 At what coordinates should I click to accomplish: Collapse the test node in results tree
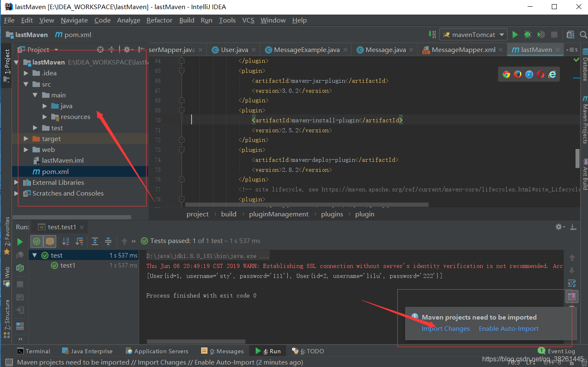click(x=35, y=255)
